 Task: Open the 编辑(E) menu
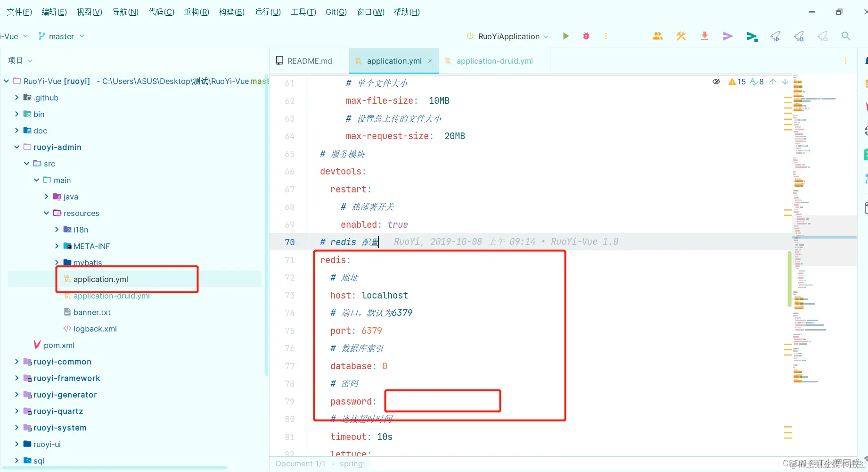[54, 12]
